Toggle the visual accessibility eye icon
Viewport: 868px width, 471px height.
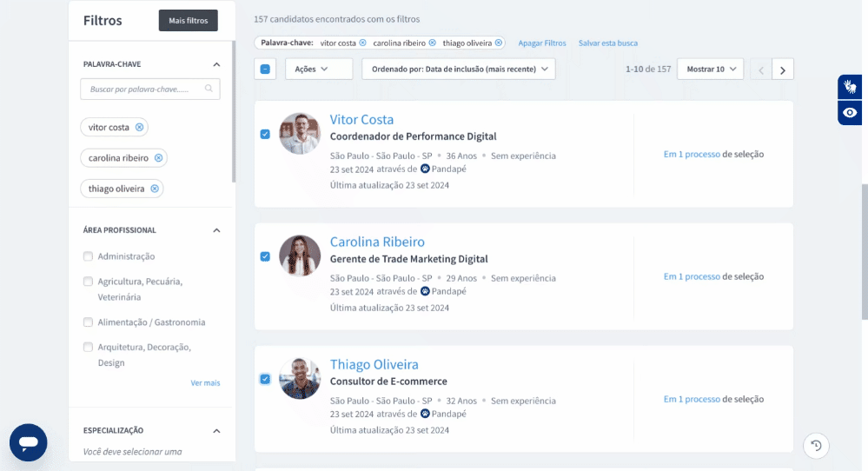850,113
